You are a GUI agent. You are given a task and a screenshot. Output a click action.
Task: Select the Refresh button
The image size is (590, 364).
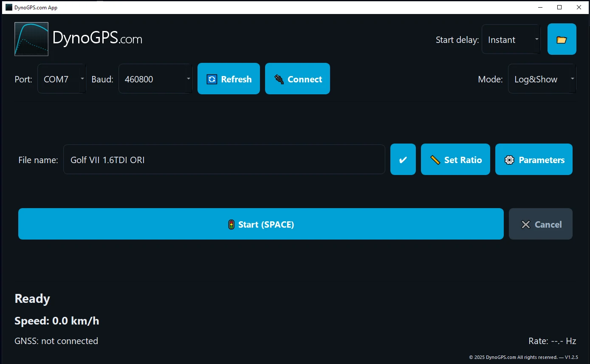click(229, 79)
